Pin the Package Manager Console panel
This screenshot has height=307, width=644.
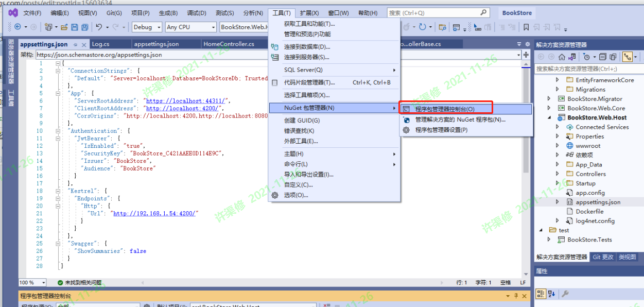click(516, 296)
